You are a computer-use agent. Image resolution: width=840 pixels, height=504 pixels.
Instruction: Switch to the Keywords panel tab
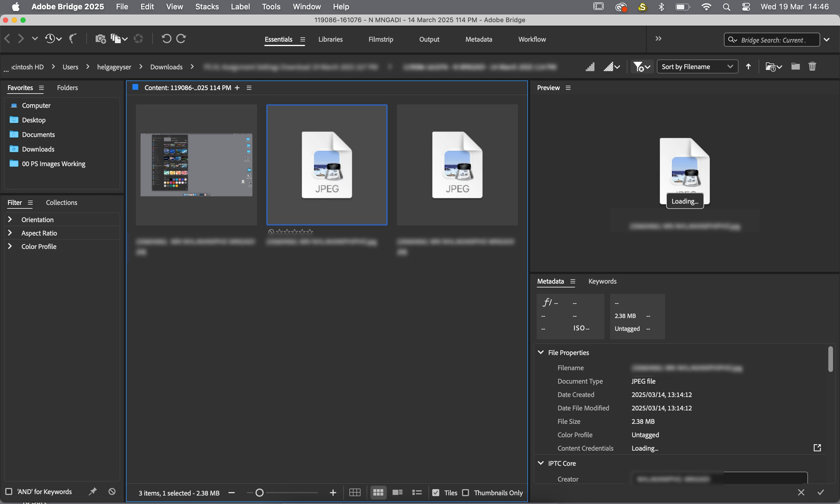pos(602,281)
